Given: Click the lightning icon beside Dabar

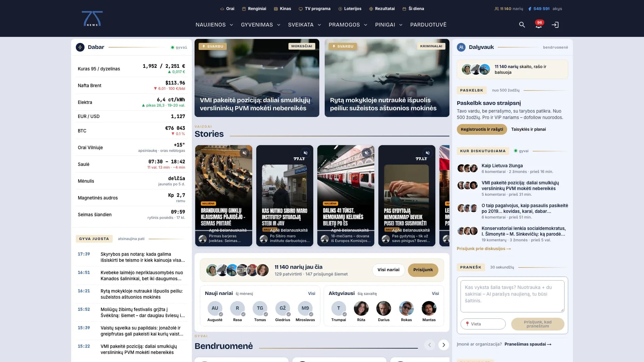Looking at the screenshot, I should point(80,47).
